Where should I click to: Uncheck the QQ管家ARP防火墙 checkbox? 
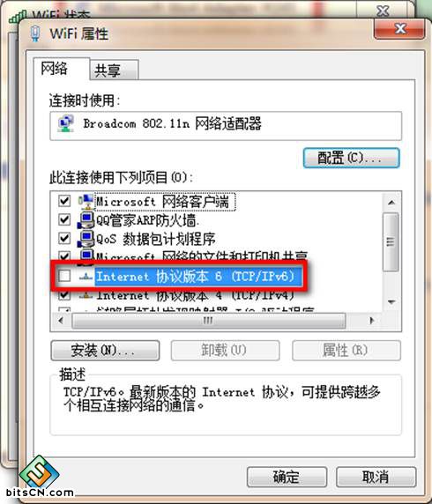[x=64, y=220]
